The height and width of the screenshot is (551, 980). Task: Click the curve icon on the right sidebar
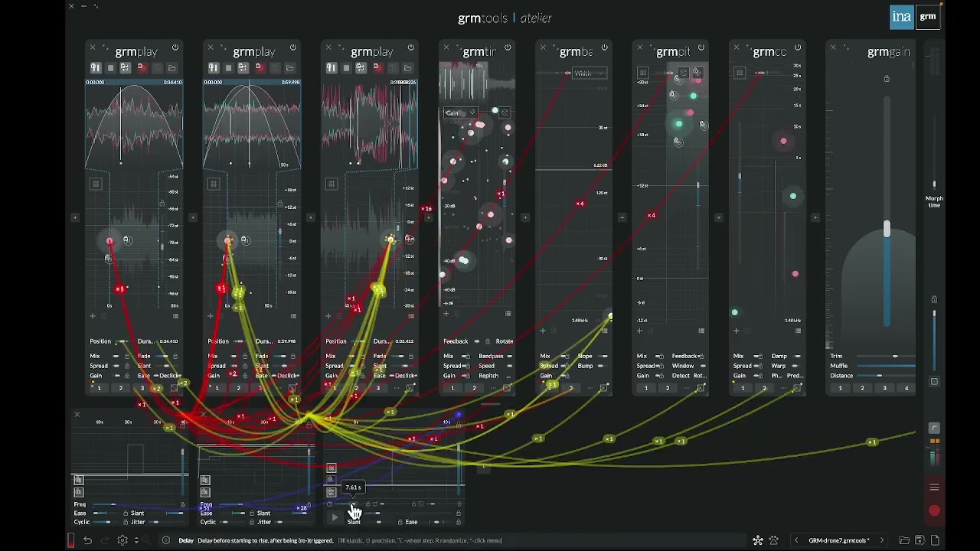pyautogui.click(x=934, y=429)
